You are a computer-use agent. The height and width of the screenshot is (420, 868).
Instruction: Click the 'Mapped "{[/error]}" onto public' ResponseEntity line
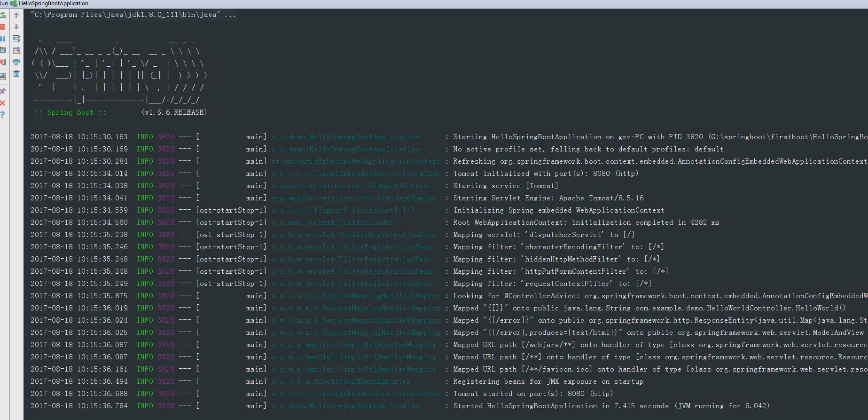(x=660, y=320)
